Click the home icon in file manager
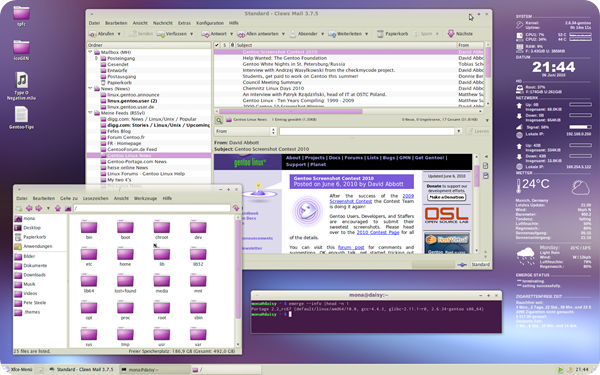The height and width of the screenshot is (375, 600). (58, 208)
